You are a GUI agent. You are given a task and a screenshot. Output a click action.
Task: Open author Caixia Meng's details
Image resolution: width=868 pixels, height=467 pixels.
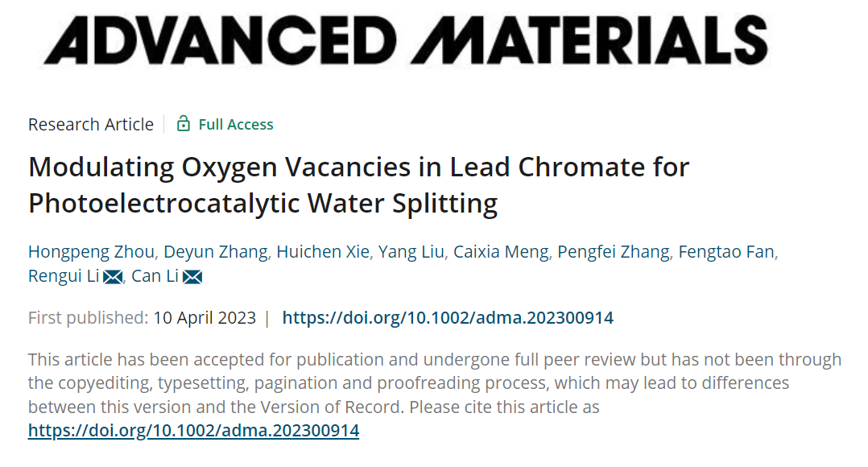[501, 252]
